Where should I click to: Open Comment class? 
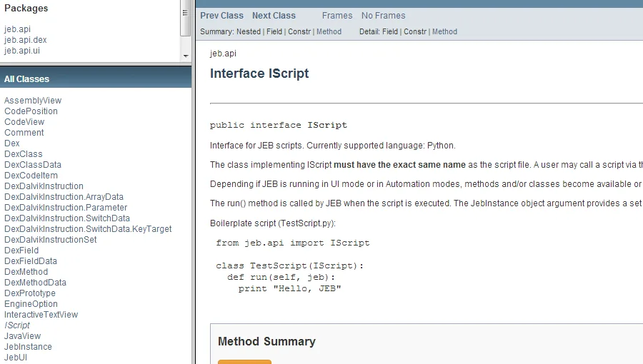click(x=24, y=132)
